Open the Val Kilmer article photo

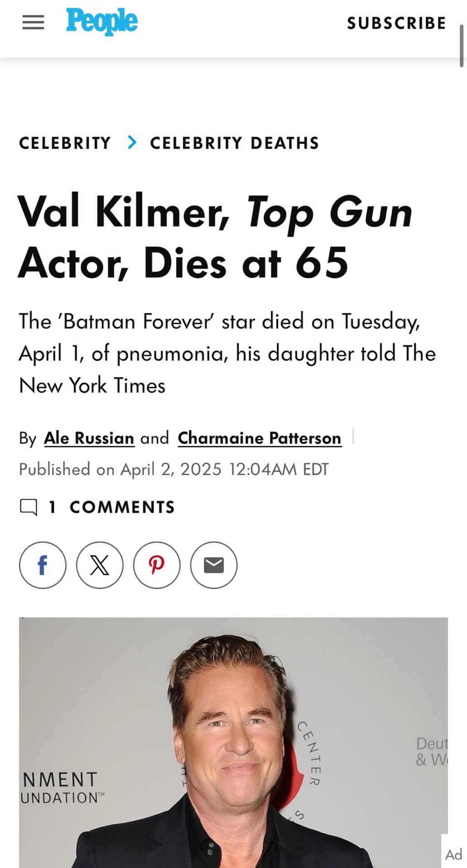(x=233, y=742)
